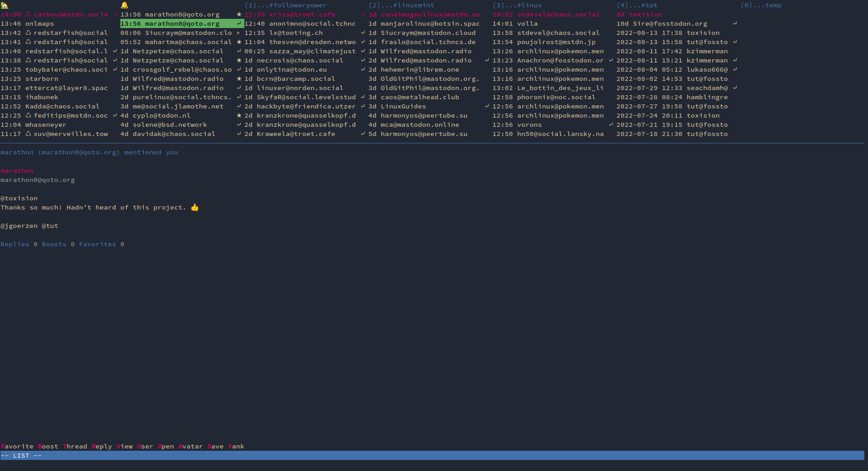Click the boost icon on the catboy@mstdn.socia row
868x471 pixels.
tap(28, 14)
